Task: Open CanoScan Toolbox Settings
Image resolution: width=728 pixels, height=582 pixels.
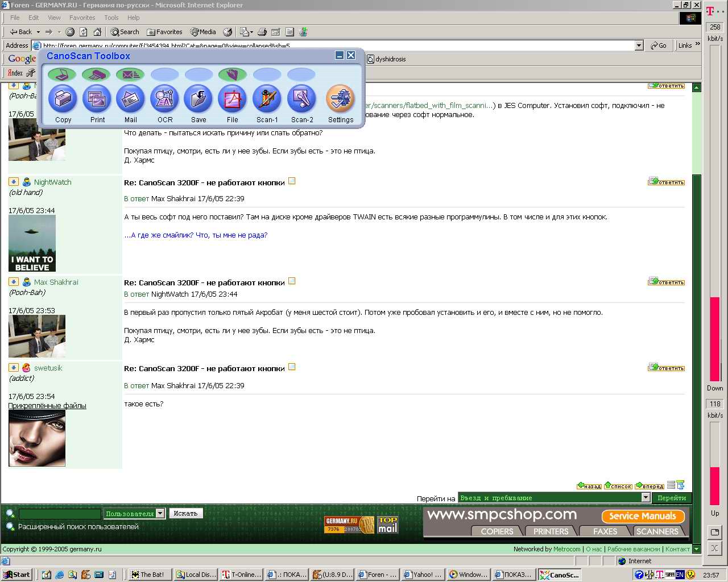Action: [x=341, y=99]
